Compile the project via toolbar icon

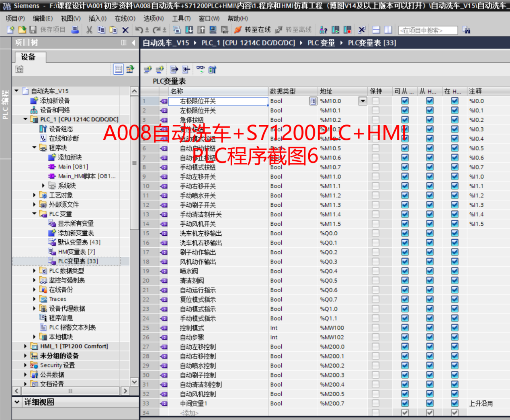click(x=177, y=30)
